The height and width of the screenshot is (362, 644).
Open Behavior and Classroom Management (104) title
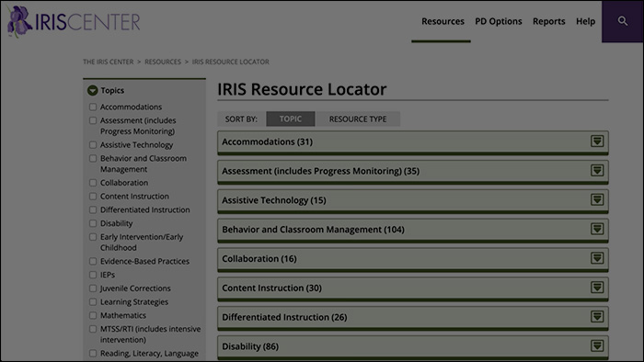[314, 230]
